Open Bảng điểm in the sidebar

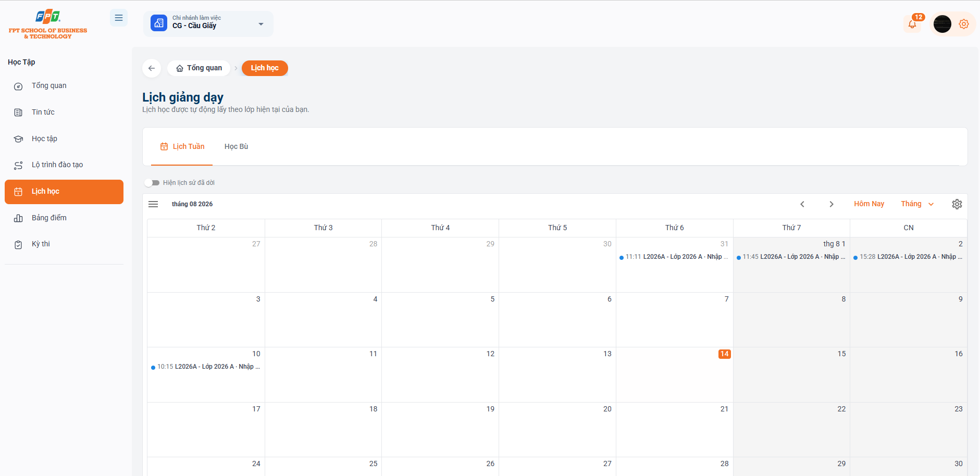[x=64, y=218]
